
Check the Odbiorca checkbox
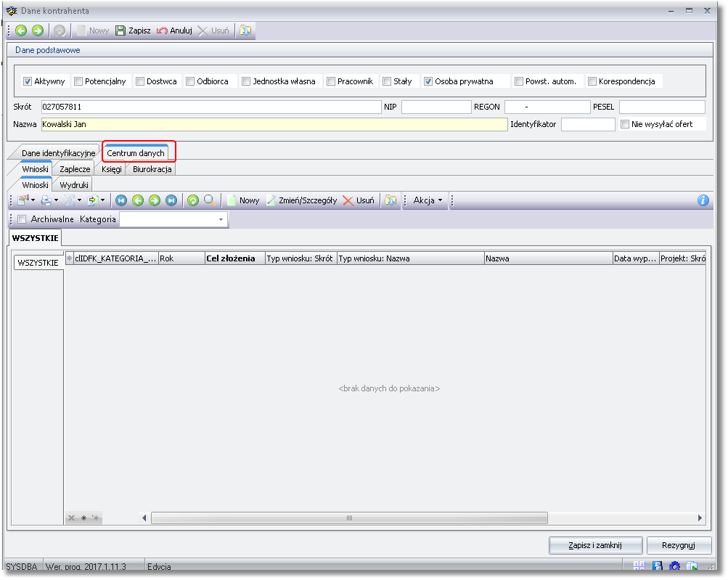[x=190, y=81]
